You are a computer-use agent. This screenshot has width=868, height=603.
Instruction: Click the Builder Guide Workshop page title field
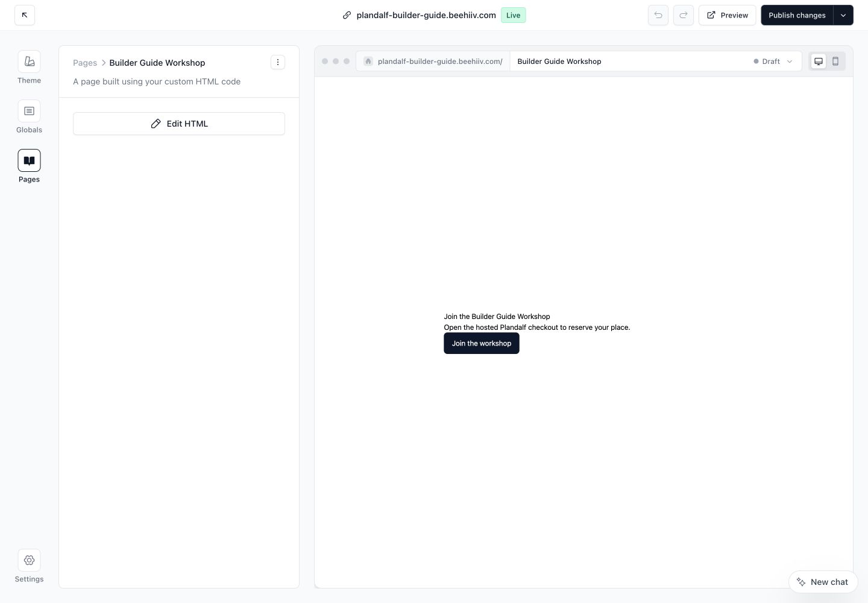[x=627, y=61]
